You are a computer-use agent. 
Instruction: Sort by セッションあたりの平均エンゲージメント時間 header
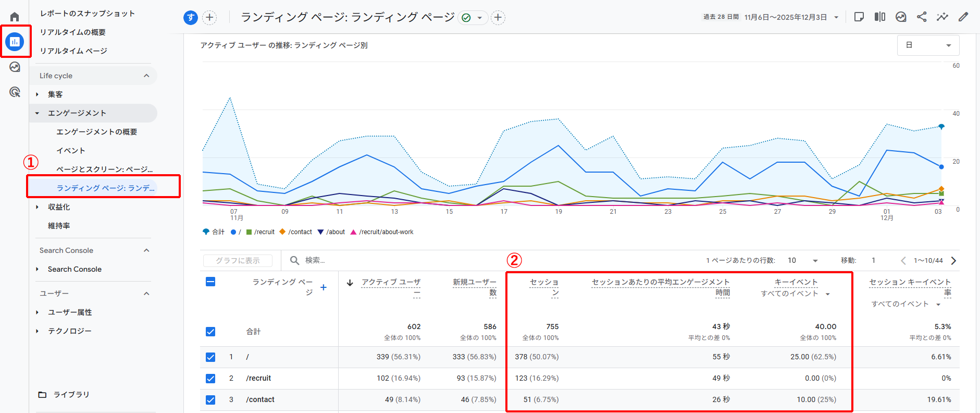click(661, 287)
